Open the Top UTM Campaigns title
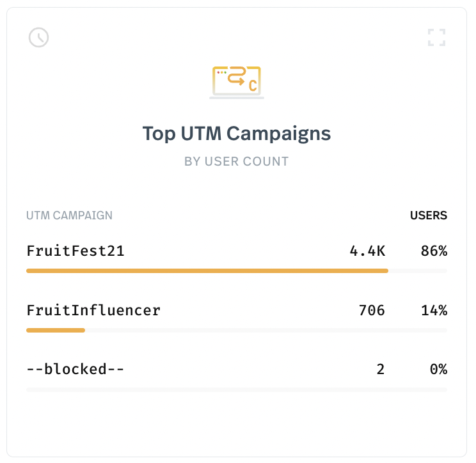Viewport: 476px width, 463px height. 237,134
